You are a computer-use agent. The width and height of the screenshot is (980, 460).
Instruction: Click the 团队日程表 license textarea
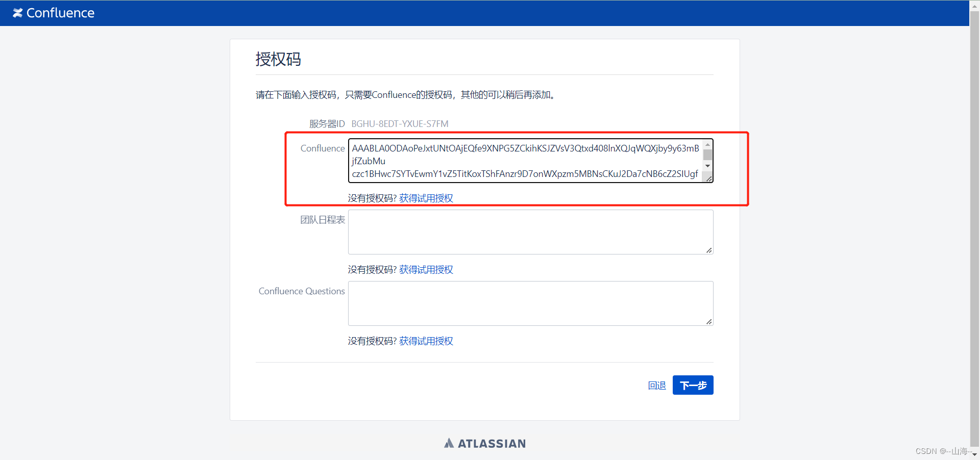point(530,232)
